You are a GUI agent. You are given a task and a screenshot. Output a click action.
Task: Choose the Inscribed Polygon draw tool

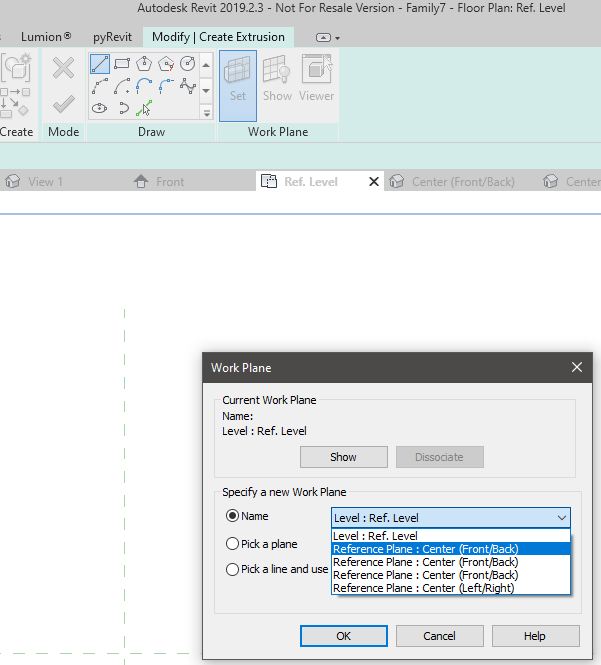[x=144, y=64]
